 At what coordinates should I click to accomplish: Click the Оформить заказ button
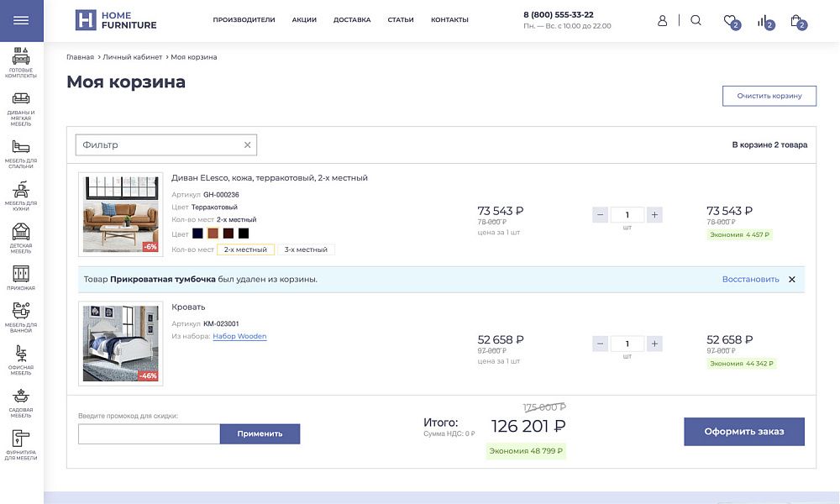click(743, 432)
